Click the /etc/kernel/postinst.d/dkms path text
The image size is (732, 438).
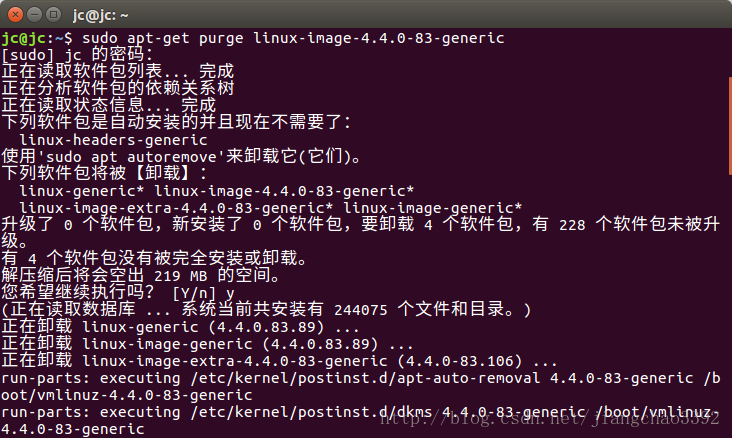click(311, 412)
